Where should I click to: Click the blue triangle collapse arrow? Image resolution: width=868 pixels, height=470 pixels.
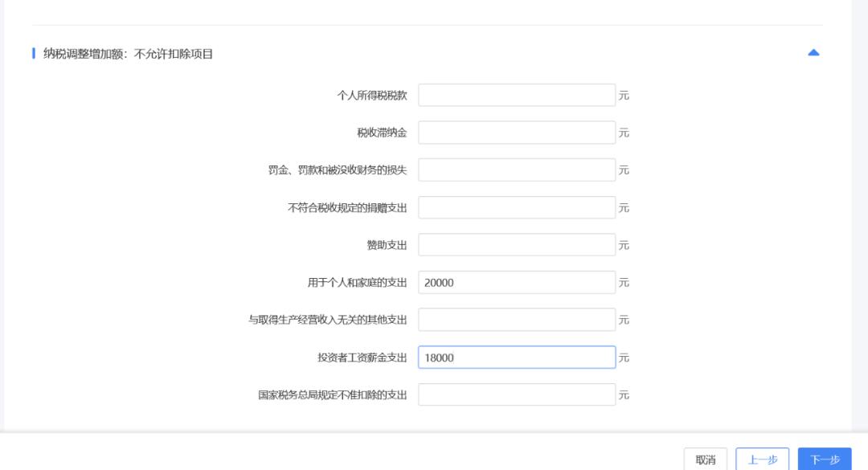click(813, 51)
